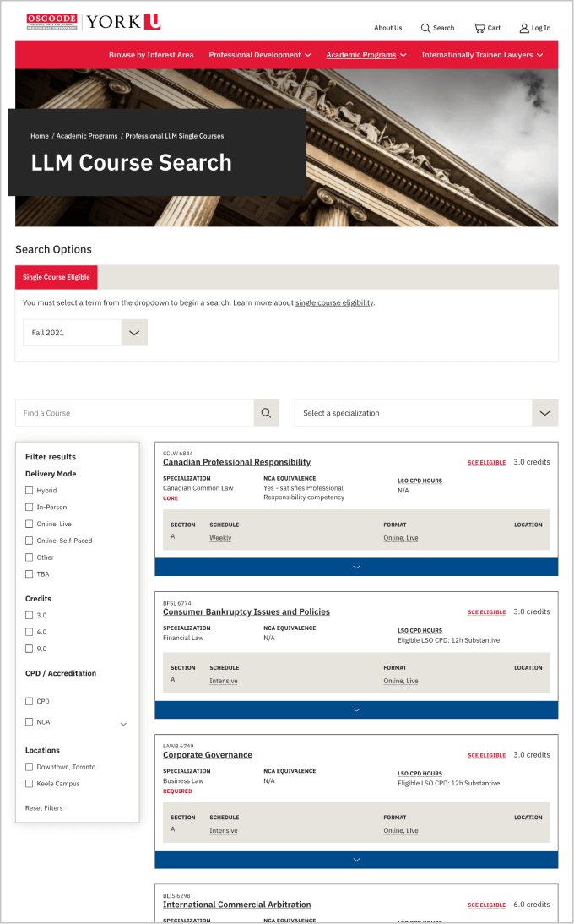The image size is (574, 924).
Task: Click the Log In user icon
Action: 524,28
